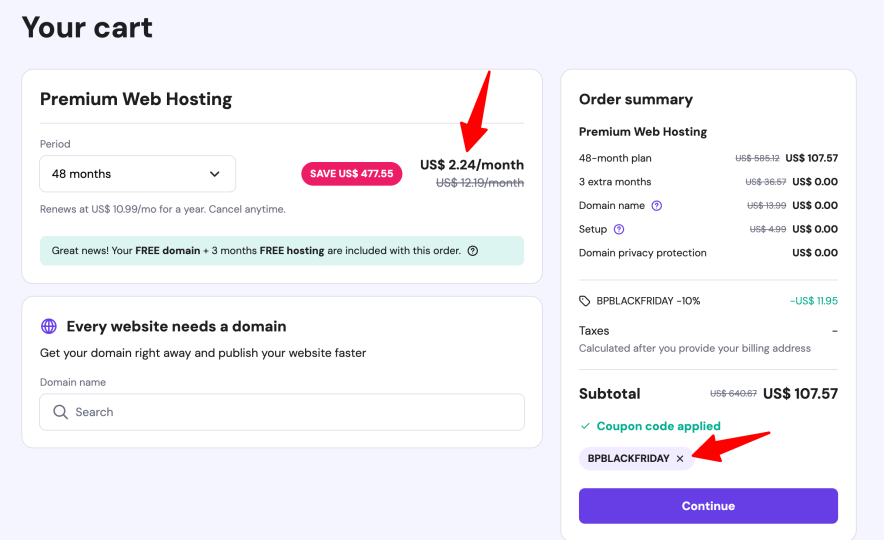Click the help icon in the free domain banner

coord(473,251)
